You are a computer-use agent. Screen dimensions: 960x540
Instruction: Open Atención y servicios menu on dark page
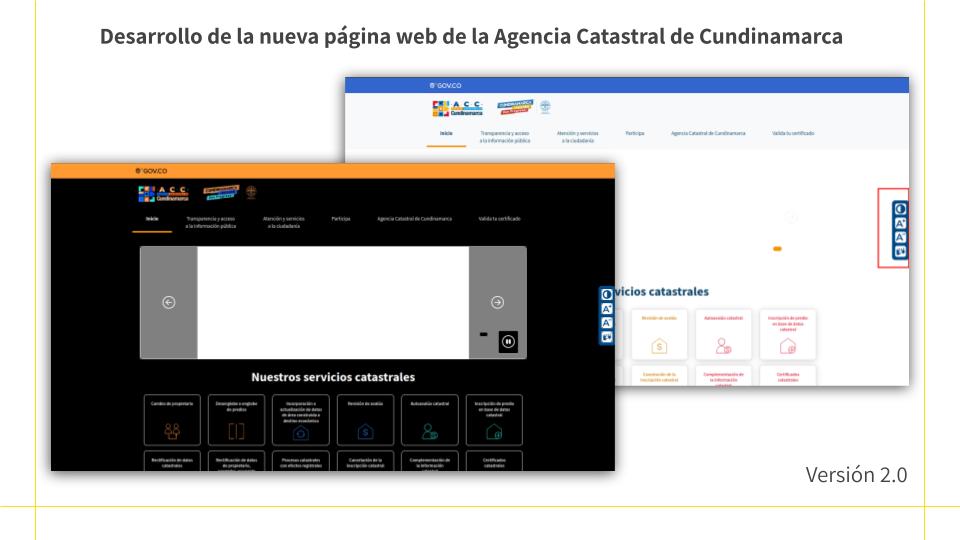283,222
